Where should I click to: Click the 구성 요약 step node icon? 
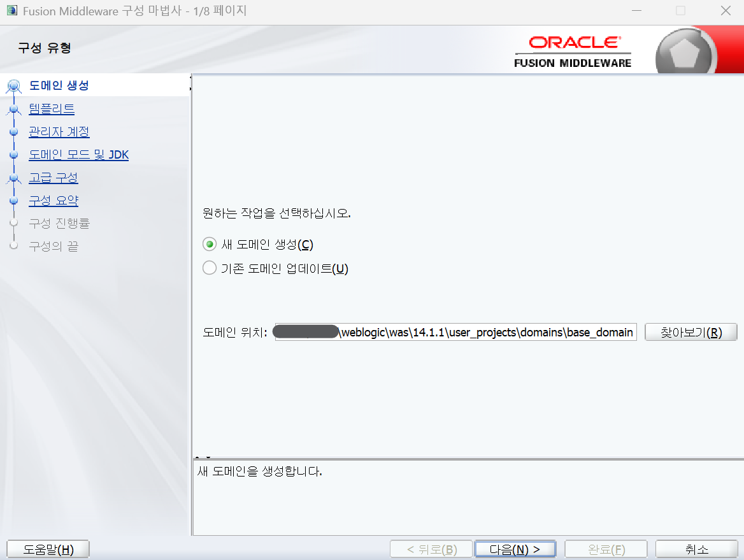pyautogui.click(x=14, y=200)
